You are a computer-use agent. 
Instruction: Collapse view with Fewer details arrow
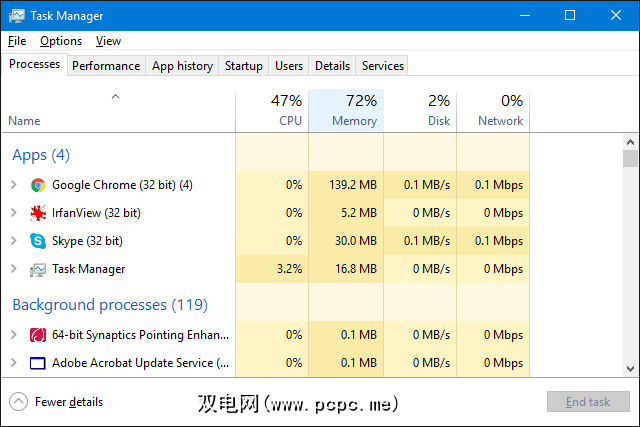[18, 402]
